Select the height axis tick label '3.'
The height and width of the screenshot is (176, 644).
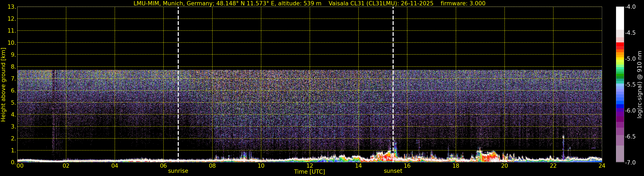tap(13, 126)
